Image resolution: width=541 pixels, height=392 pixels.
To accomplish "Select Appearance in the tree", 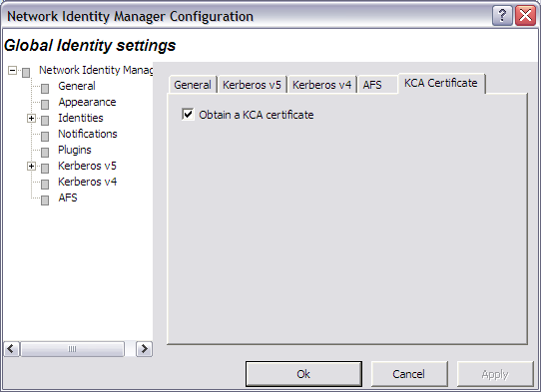I will (x=87, y=102).
